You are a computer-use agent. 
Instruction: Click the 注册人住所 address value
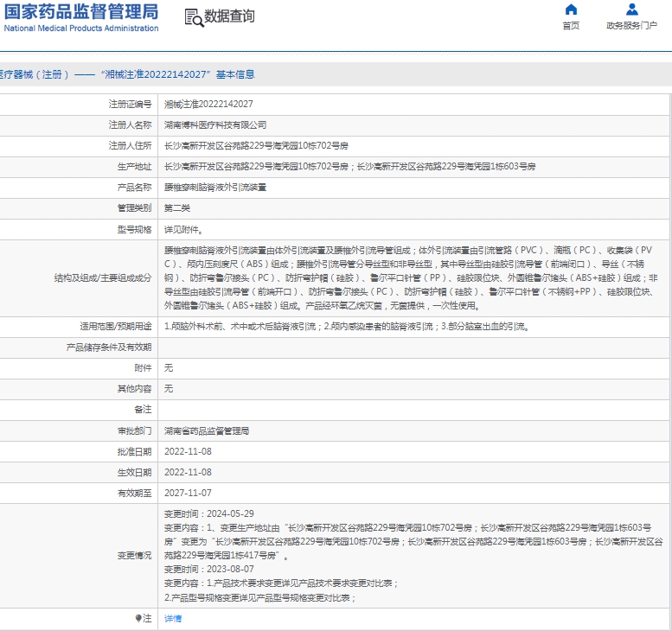pyautogui.click(x=256, y=145)
